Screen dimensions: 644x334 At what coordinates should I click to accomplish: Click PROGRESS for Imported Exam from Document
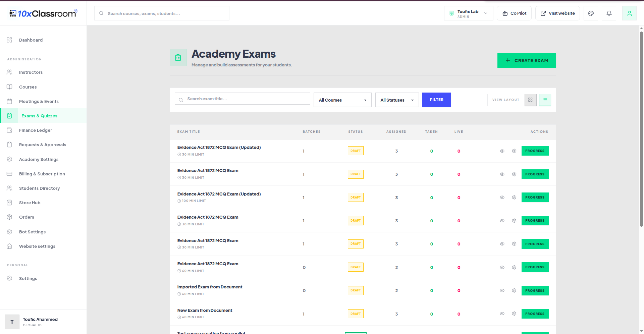(535, 290)
